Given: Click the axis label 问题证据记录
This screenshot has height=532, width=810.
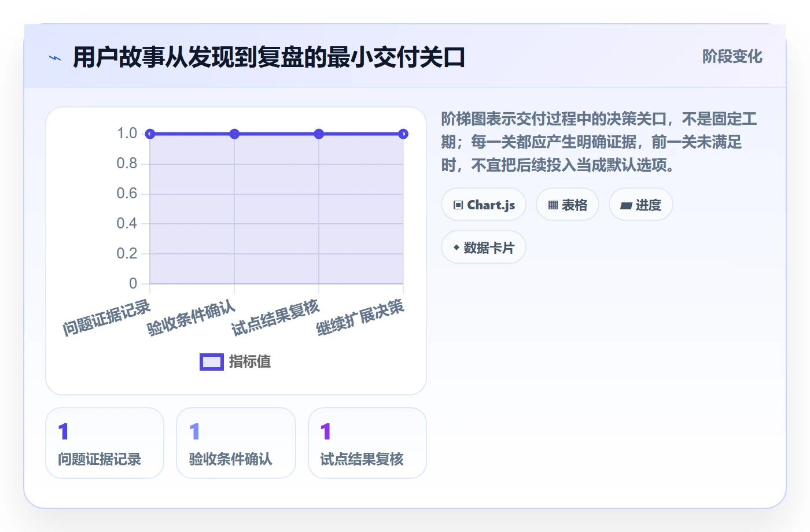Looking at the screenshot, I should point(106,317).
